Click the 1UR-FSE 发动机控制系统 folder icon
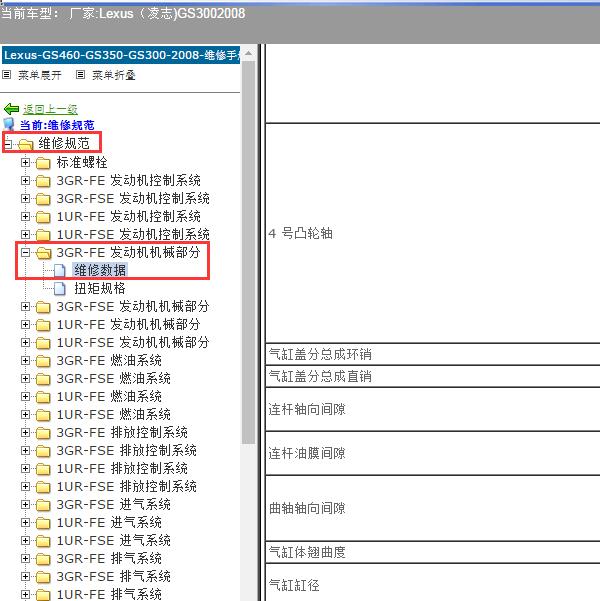The width and height of the screenshot is (600, 601). tap(43, 235)
